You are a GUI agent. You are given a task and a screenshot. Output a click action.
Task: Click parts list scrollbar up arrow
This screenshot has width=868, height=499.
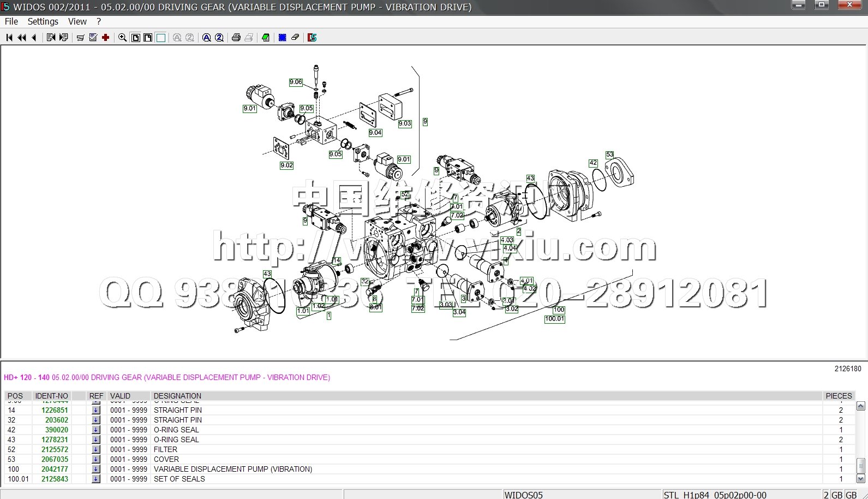(861, 406)
